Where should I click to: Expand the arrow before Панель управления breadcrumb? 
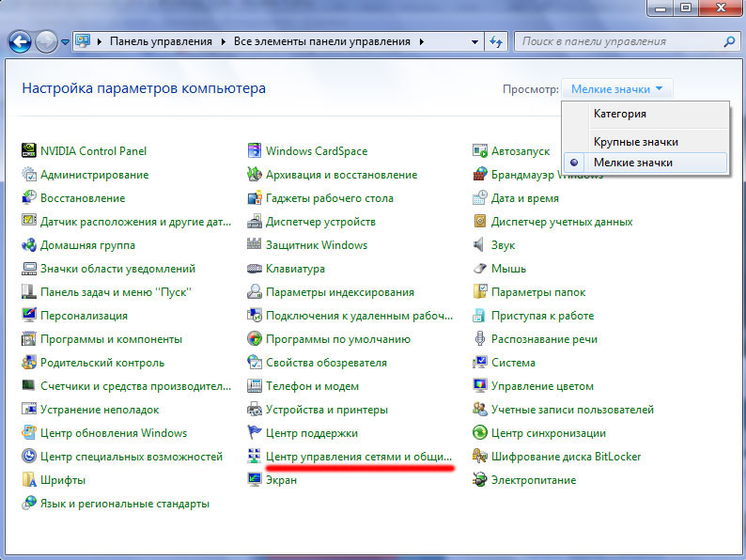pyautogui.click(x=99, y=42)
